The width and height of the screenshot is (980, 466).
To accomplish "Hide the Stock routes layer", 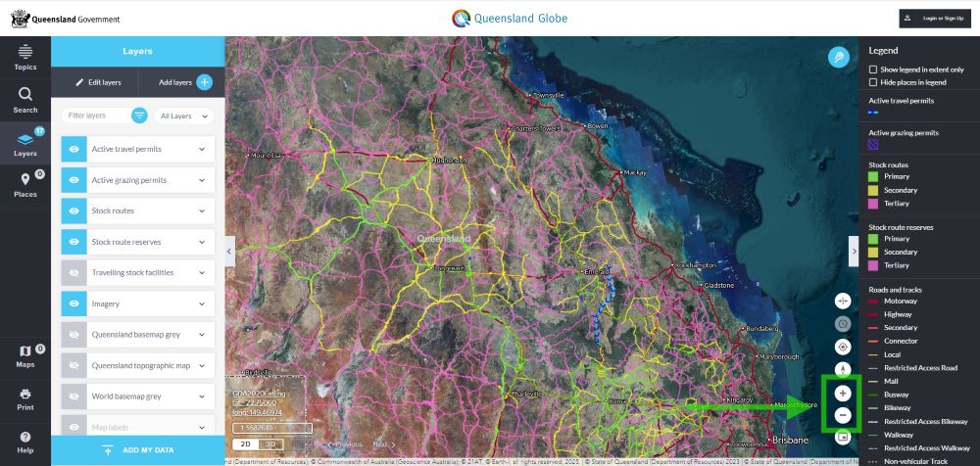I will [x=75, y=210].
